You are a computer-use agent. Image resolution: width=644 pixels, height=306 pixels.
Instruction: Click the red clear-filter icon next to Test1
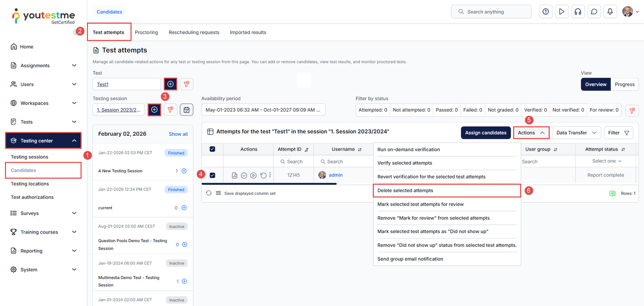click(186, 84)
